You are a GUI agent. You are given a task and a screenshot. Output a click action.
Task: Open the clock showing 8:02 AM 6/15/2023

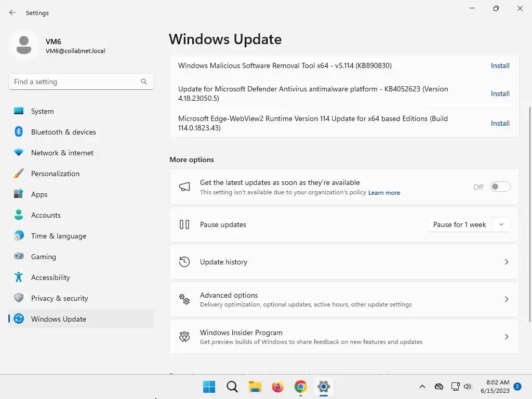(x=495, y=387)
